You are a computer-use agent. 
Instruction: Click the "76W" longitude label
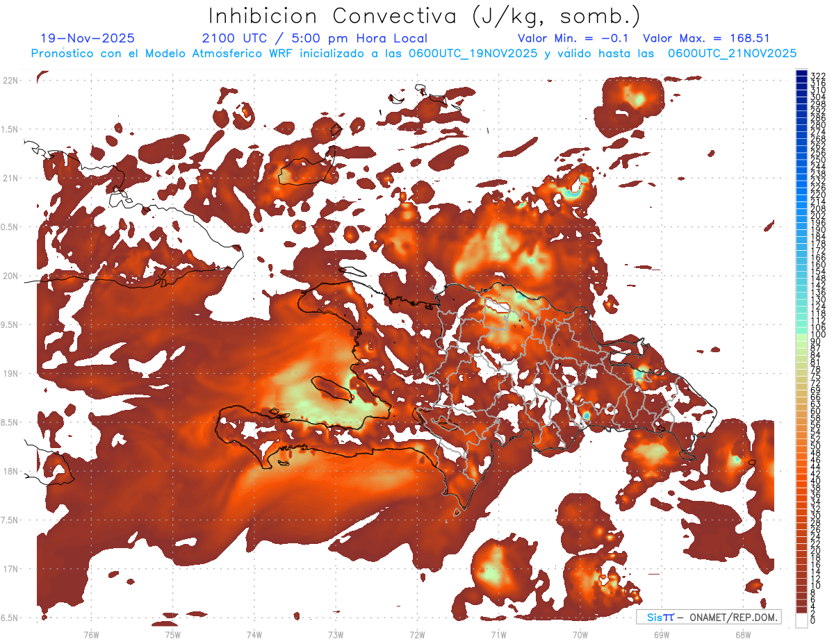[x=91, y=634]
